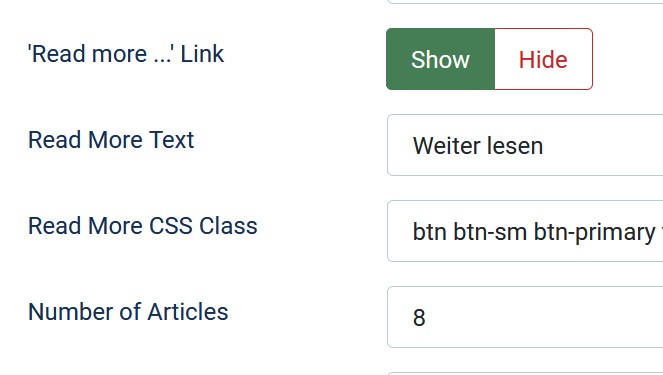The height and width of the screenshot is (375, 663).
Task: Click empty space after 'Weiter lesen' text
Action: 605,145
